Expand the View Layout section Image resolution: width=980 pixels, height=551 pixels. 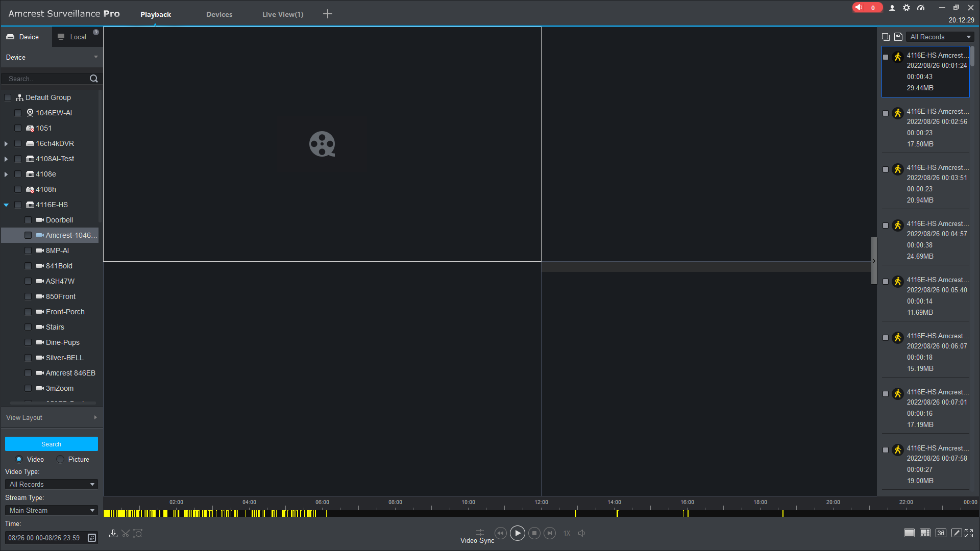(x=51, y=417)
